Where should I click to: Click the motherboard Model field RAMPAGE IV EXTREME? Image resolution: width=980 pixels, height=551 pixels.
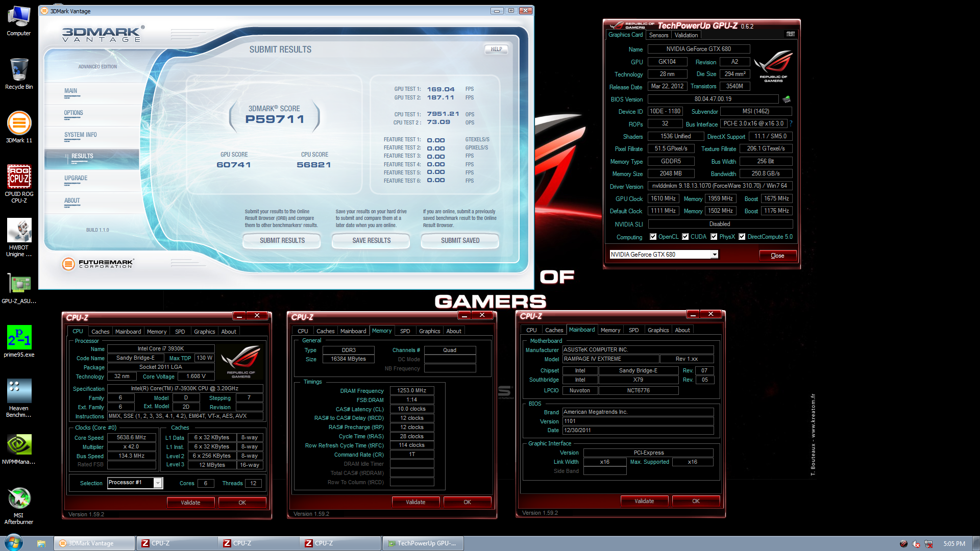pyautogui.click(x=610, y=359)
